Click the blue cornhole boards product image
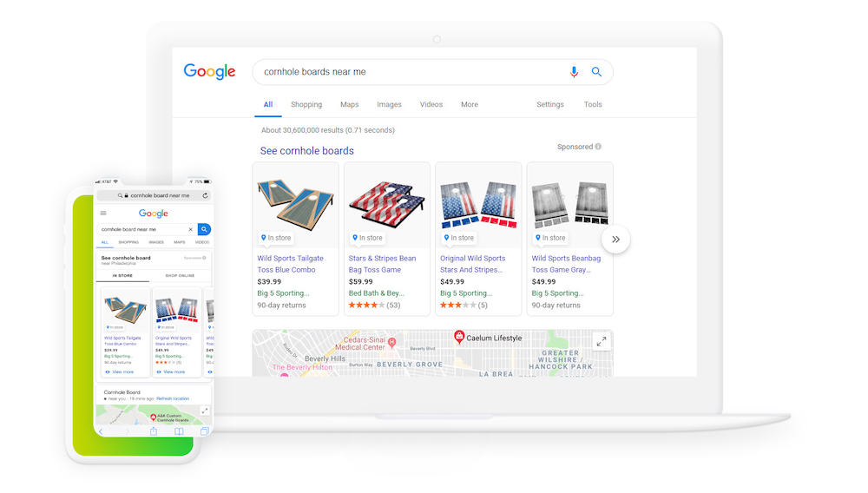 click(296, 204)
